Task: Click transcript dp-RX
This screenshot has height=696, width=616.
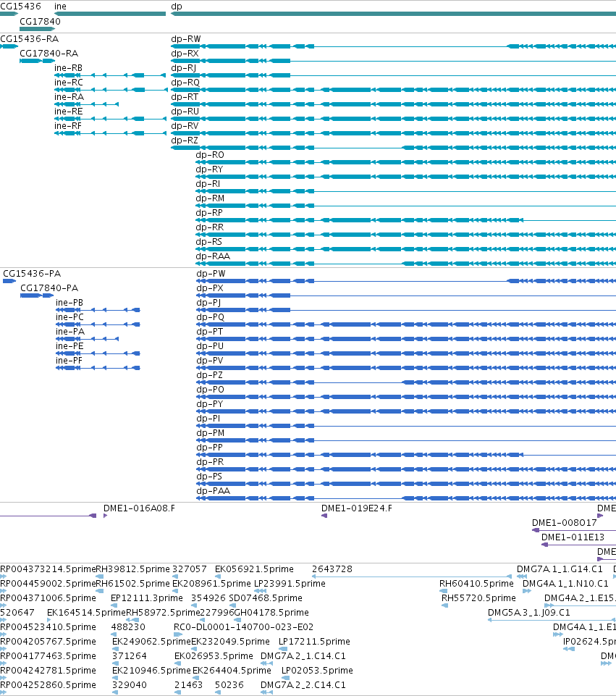Action: tap(185, 54)
